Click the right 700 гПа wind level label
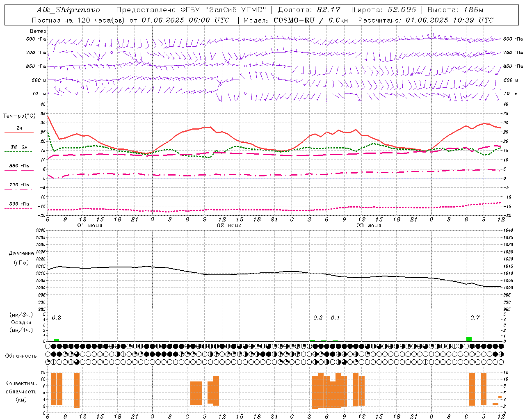This screenshot has height=420, width=525. (513, 52)
